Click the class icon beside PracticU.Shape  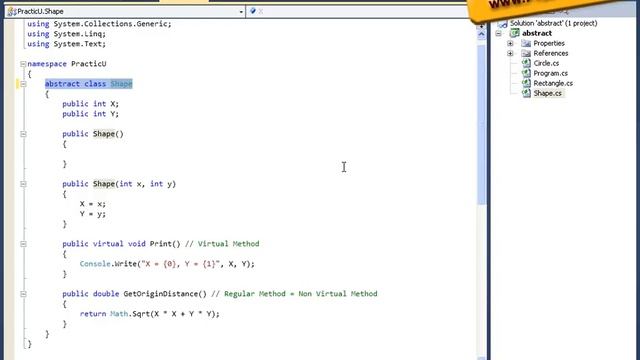coord(12,11)
